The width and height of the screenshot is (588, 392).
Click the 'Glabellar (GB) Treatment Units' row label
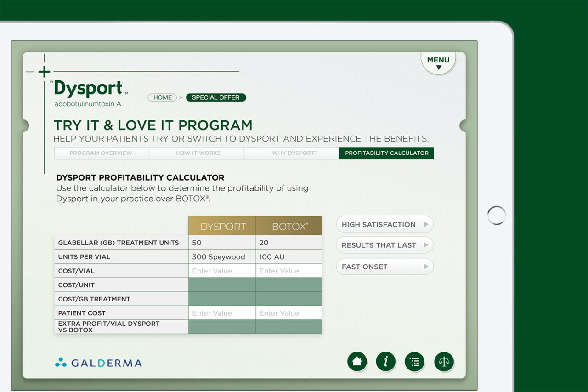tap(119, 243)
